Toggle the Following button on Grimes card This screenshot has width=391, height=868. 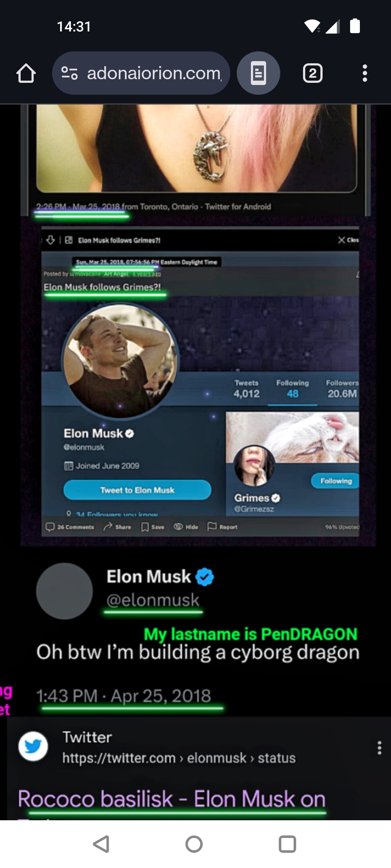(335, 481)
